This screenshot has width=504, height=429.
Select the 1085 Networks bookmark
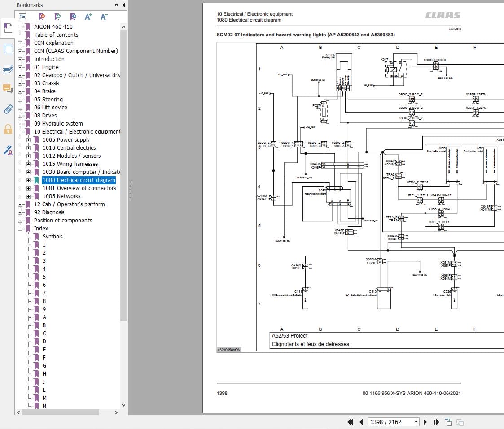pyautogui.click(x=61, y=196)
